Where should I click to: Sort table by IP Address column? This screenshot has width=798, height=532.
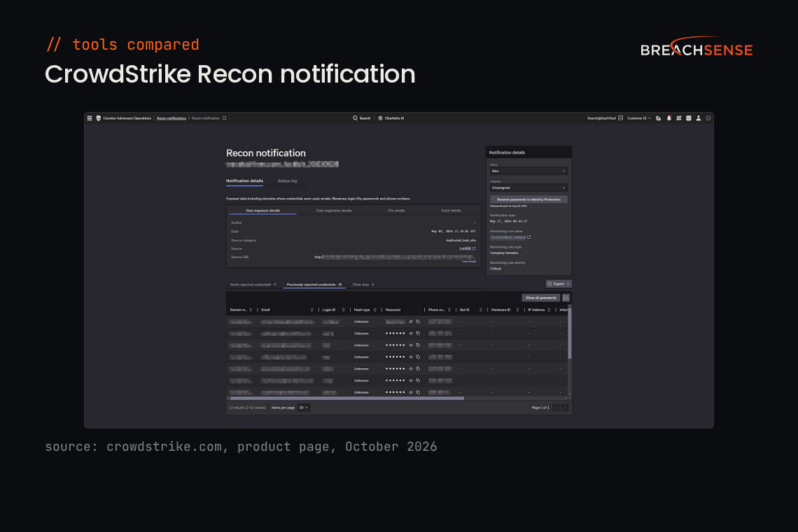[549, 309]
